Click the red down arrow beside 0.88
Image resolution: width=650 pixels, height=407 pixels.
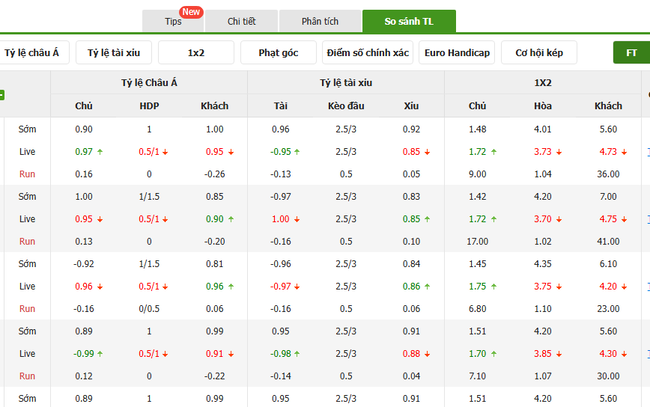click(431, 354)
